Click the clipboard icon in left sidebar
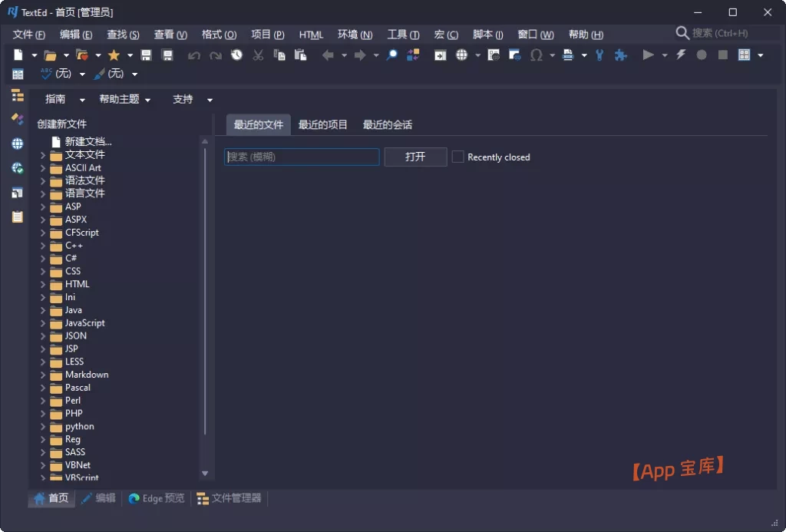 point(17,217)
